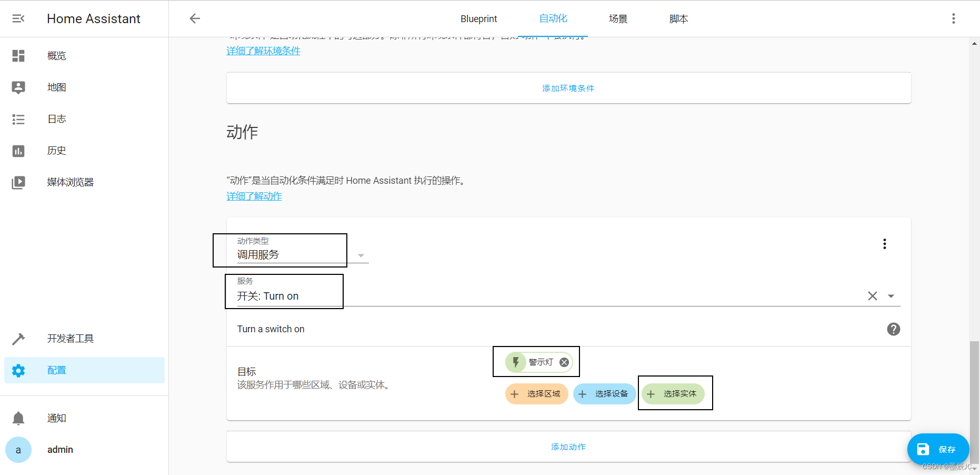
Task: Click the help question mark icon
Action: (894, 329)
